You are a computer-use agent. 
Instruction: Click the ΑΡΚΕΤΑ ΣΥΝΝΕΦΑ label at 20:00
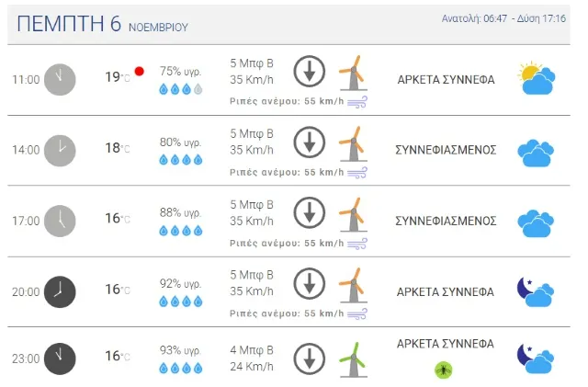446,291
